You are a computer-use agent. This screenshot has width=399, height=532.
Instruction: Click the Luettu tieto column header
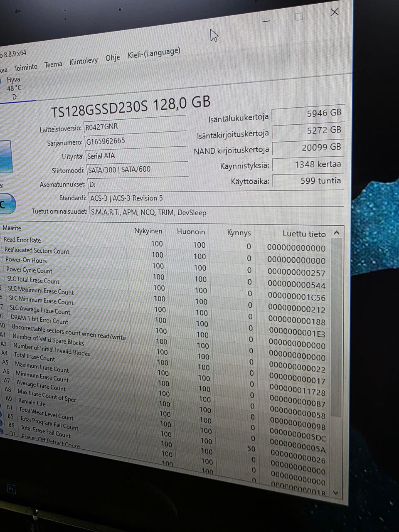point(304,234)
